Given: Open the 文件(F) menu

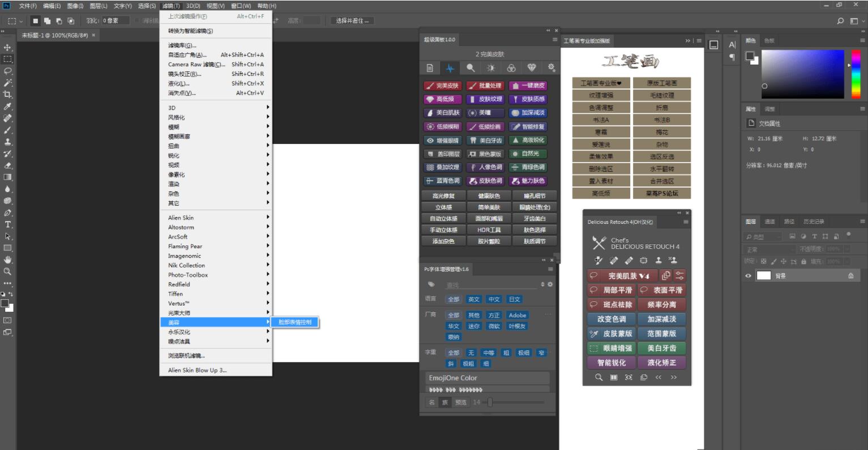Looking at the screenshot, I should (28, 6).
